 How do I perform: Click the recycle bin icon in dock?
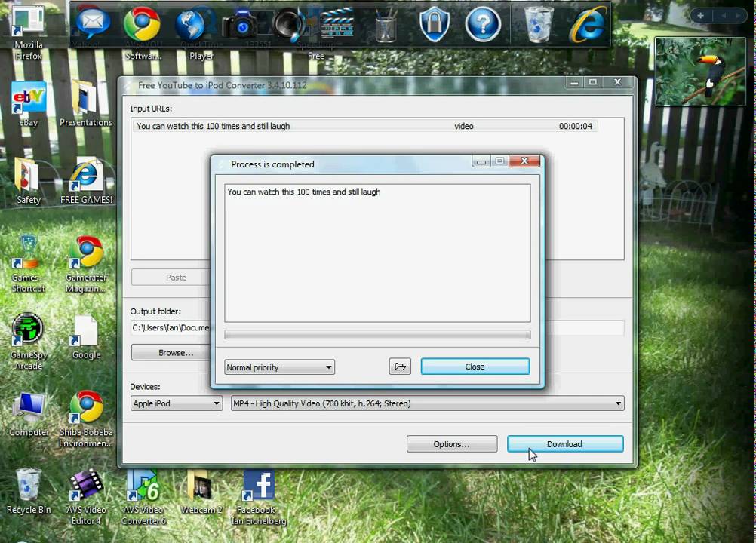[538, 24]
